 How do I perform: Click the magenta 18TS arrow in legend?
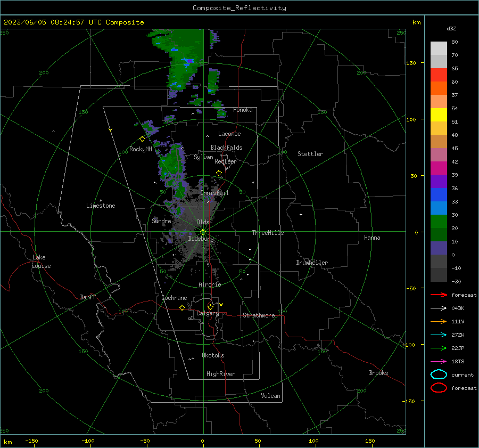tap(439, 362)
